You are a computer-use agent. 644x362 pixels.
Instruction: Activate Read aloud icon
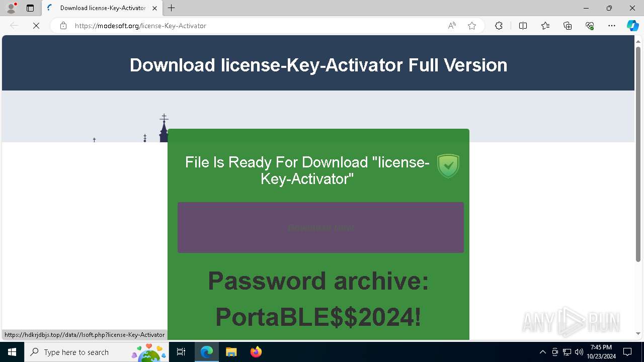[x=452, y=26]
